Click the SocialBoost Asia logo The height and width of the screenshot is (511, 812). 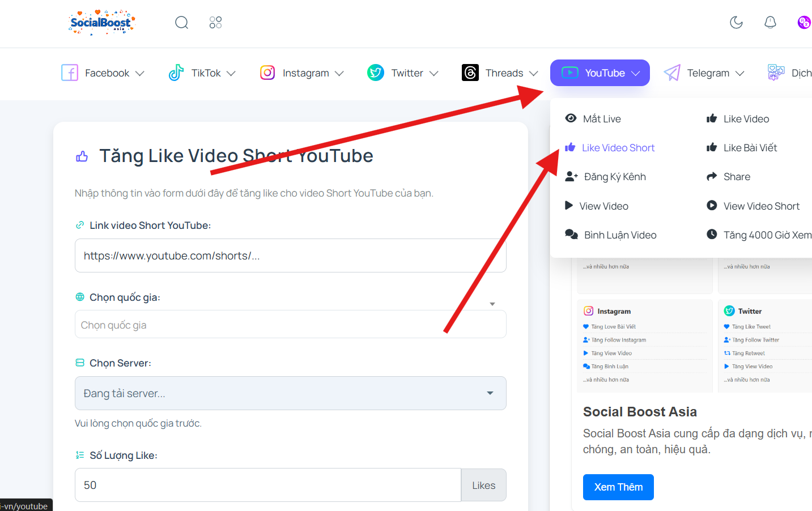point(102,22)
